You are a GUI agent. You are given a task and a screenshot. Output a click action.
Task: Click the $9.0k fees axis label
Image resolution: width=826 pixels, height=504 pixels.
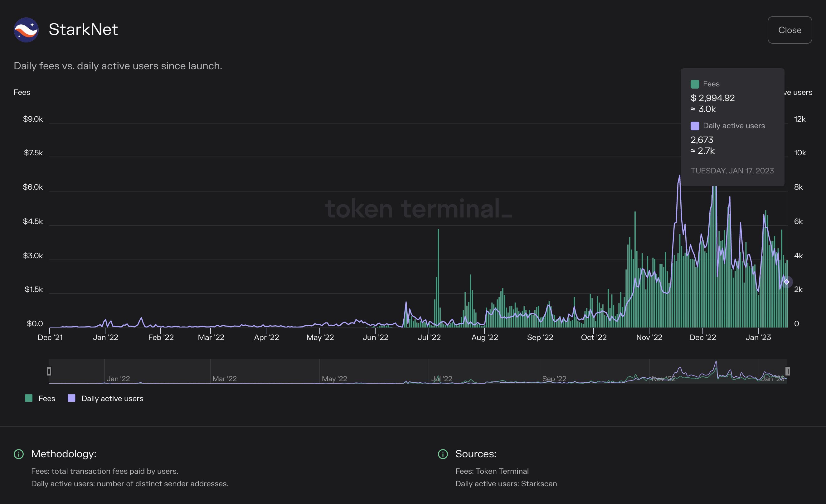[x=33, y=119]
